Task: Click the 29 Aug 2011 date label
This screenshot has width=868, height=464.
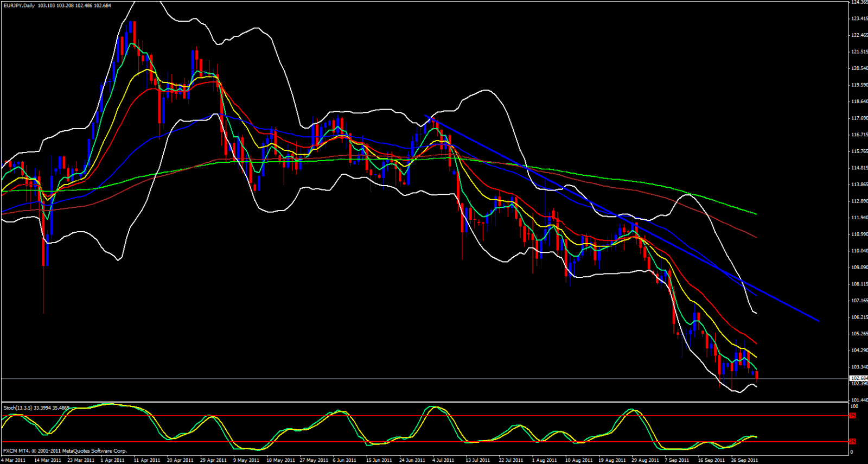Action: click(645, 460)
